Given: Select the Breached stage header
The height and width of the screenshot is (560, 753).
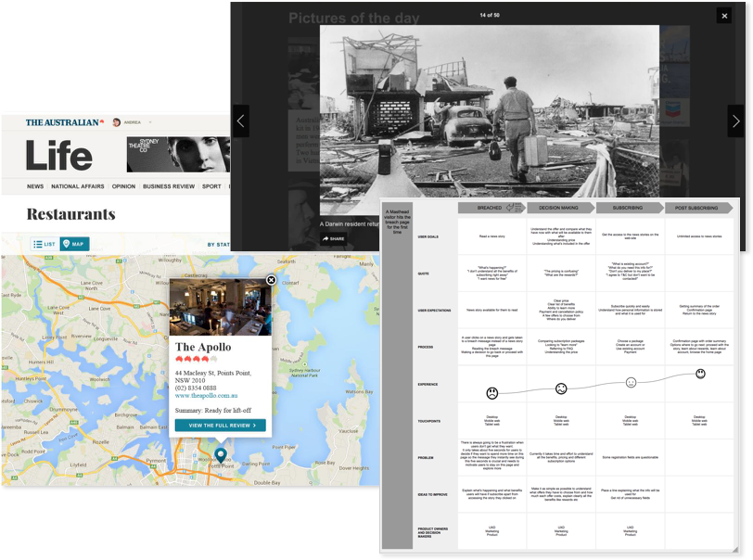Looking at the screenshot, I should (491, 208).
